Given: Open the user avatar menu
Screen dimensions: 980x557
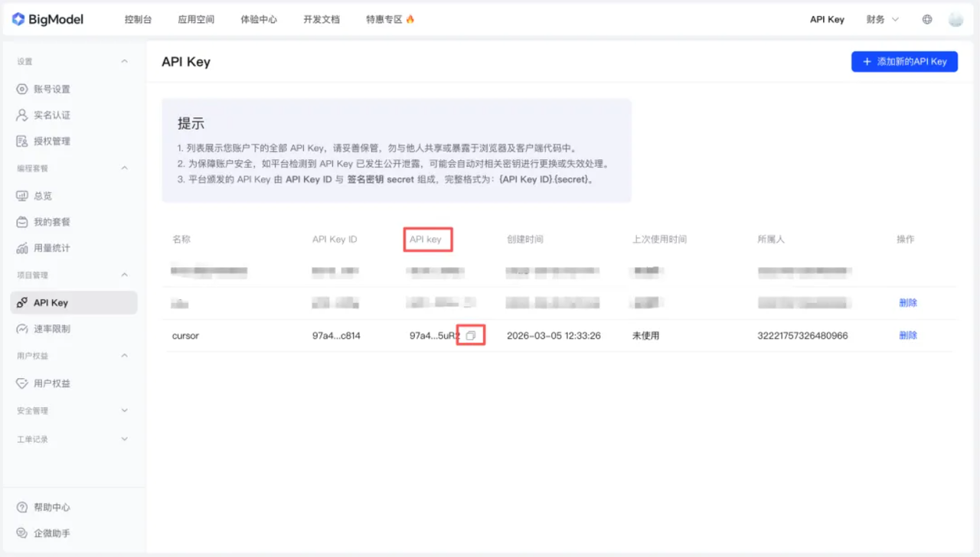Looking at the screenshot, I should [955, 19].
